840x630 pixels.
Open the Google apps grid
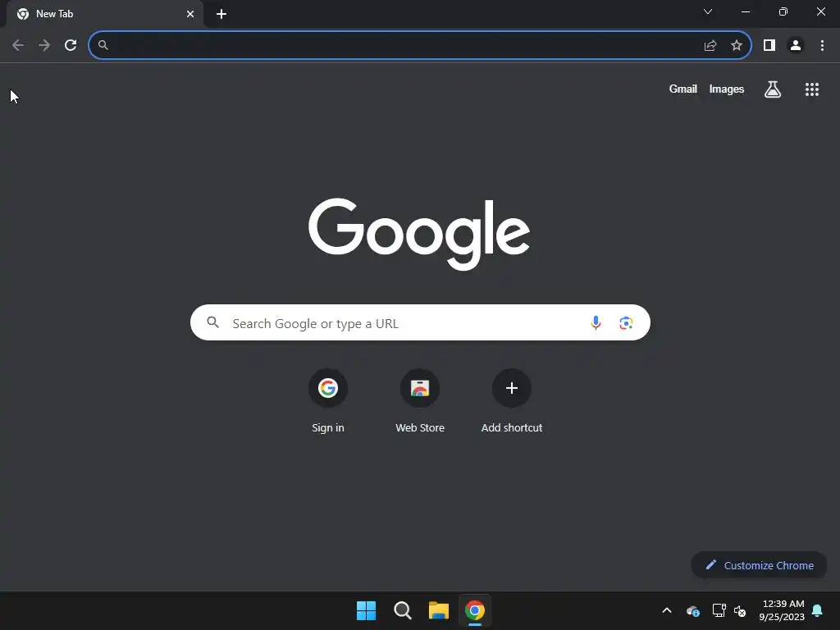coord(811,89)
